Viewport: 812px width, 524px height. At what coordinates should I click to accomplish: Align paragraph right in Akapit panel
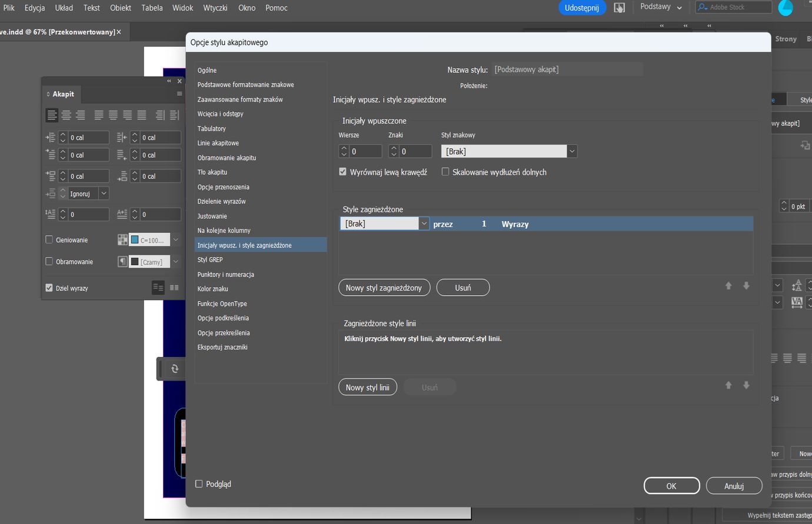[x=81, y=115]
